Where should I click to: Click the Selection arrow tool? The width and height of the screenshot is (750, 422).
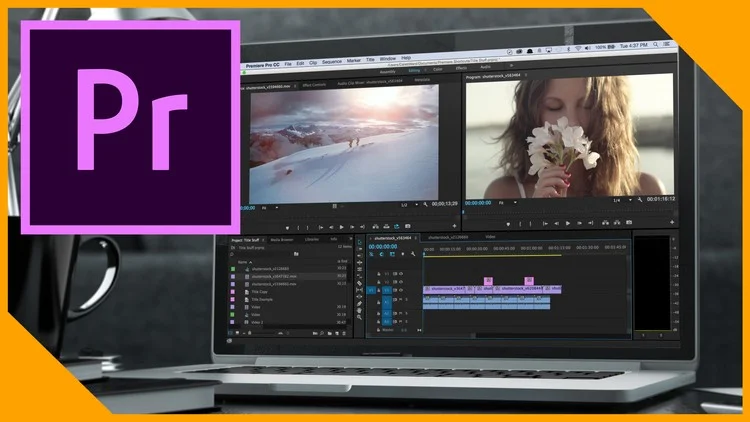[x=358, y=240]
